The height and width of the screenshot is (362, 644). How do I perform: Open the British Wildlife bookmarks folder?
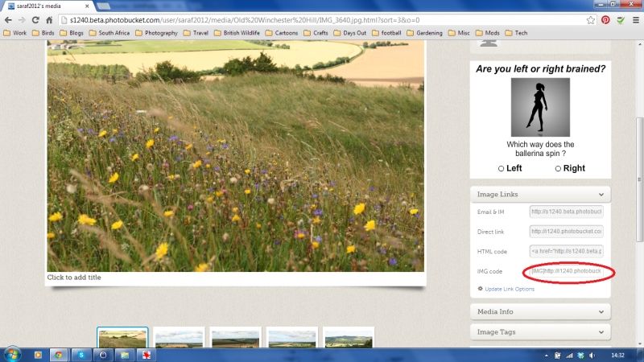(237, 33)
